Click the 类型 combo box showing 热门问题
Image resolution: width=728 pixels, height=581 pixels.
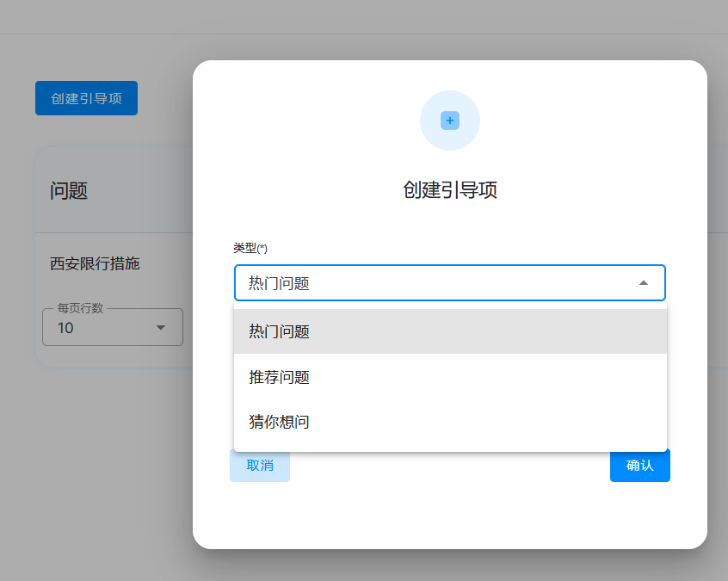tap(430, 283)
